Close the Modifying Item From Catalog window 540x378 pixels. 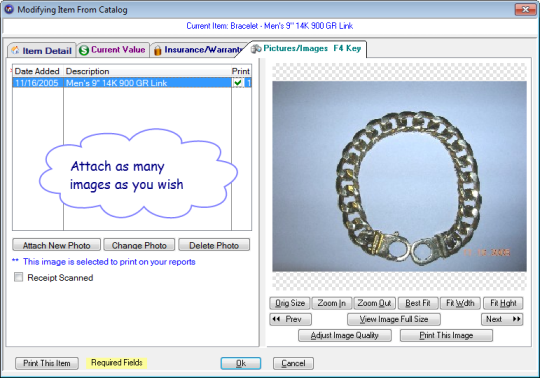point(526,9)
